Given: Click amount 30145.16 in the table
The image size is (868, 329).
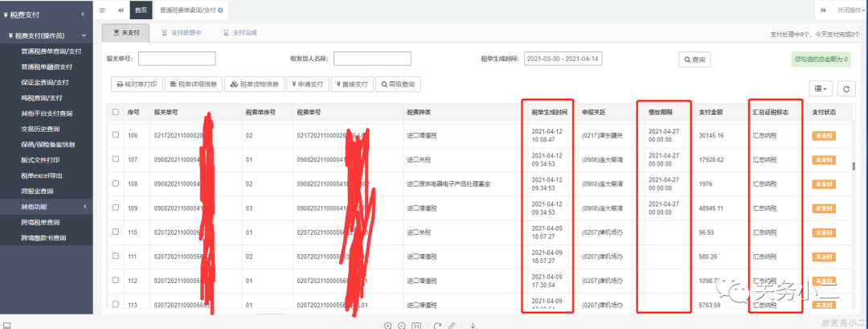Looking at the screenshot, I should (712, 135).
